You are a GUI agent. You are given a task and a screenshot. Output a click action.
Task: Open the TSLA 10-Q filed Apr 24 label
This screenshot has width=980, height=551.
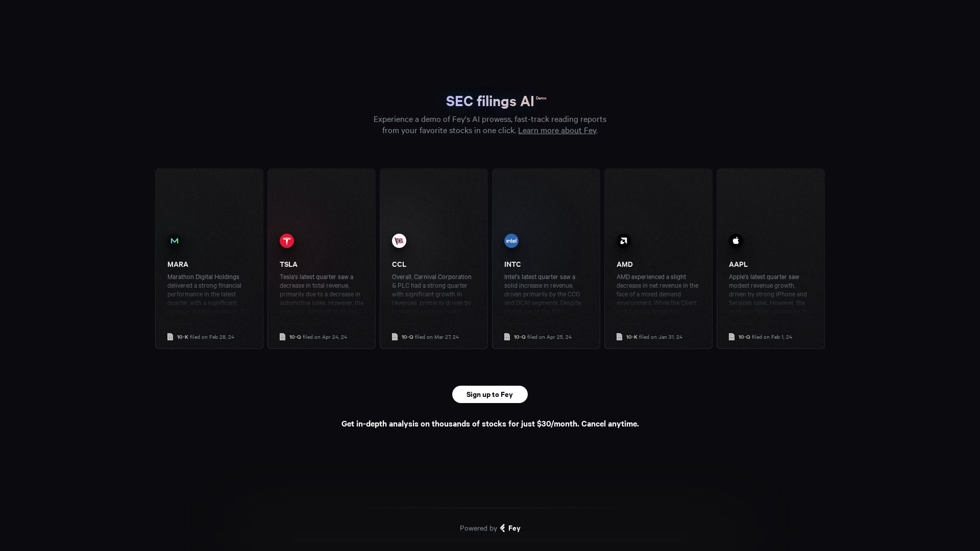[318, 337]
